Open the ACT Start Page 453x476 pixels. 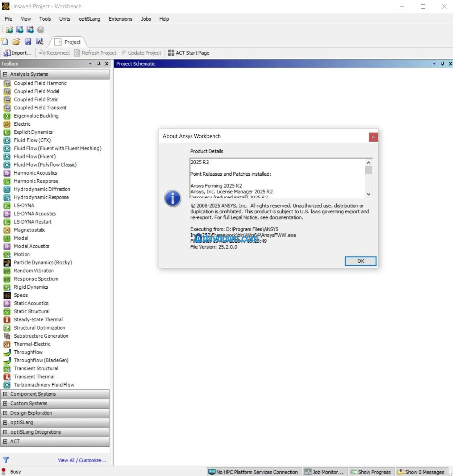(x=188, y=53)
